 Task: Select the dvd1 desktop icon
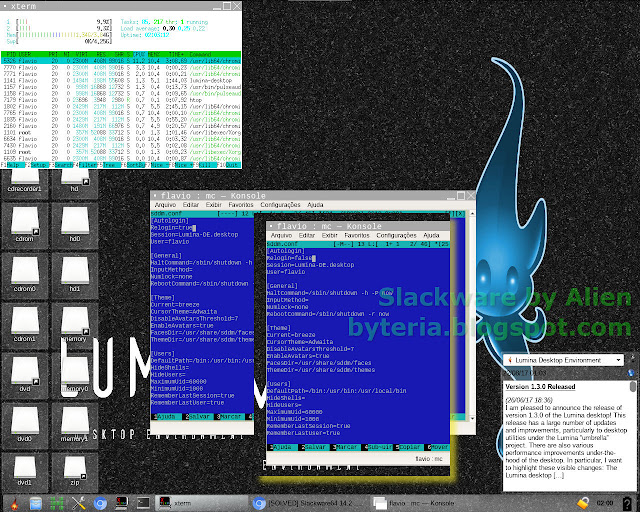click(24, 472)
